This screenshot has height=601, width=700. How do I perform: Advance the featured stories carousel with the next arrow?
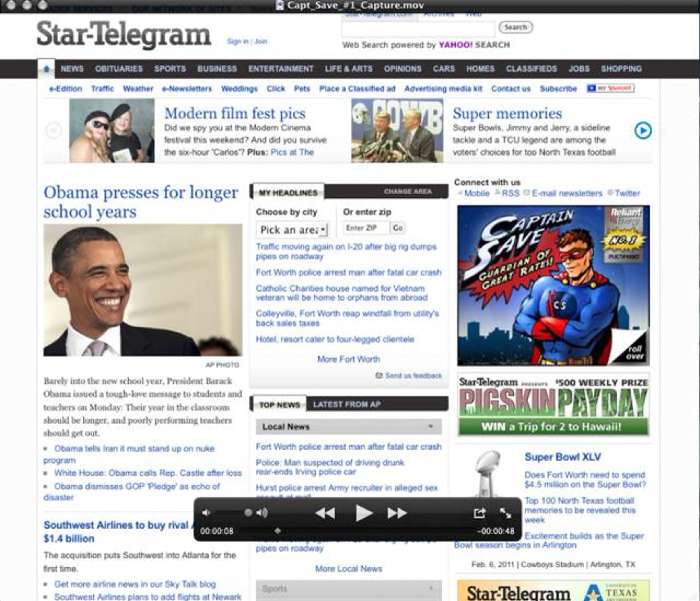(643, 130)
